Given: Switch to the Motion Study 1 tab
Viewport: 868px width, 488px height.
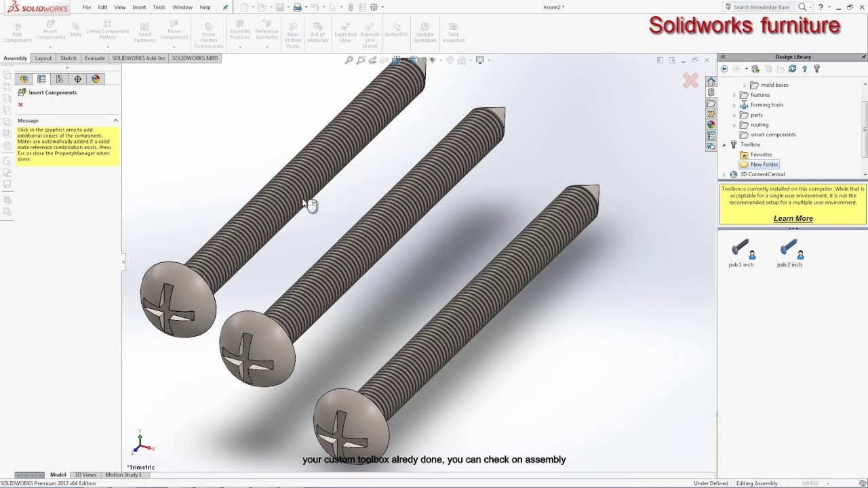Looking at the screenshot, I should [123, 475].
